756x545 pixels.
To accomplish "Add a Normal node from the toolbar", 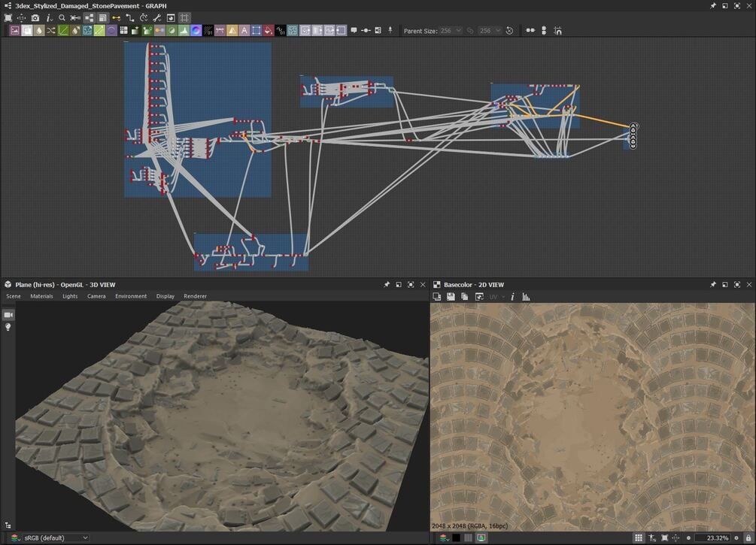I will [196, 30].
